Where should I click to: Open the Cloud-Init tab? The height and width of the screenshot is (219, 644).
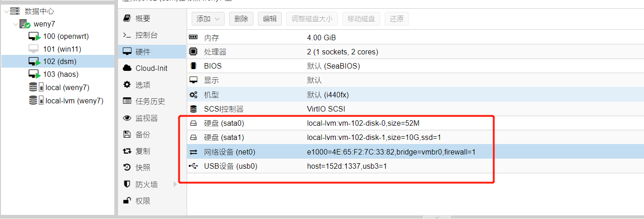[x=151, y=68]
